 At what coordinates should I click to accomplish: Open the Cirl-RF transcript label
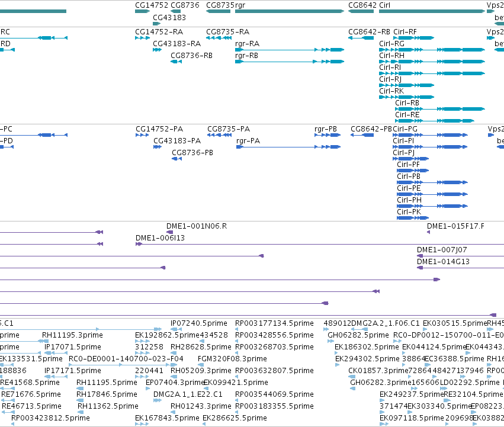(x=405, y=32)
